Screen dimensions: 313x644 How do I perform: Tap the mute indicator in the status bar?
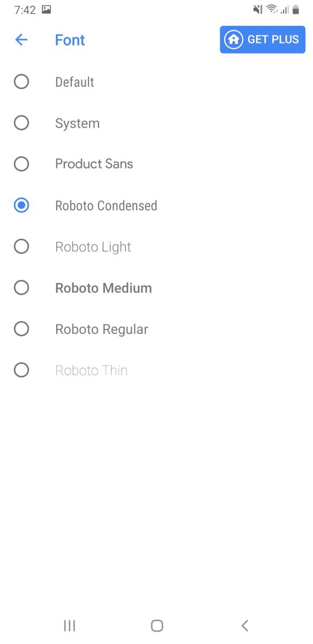[x=258, y=9]
